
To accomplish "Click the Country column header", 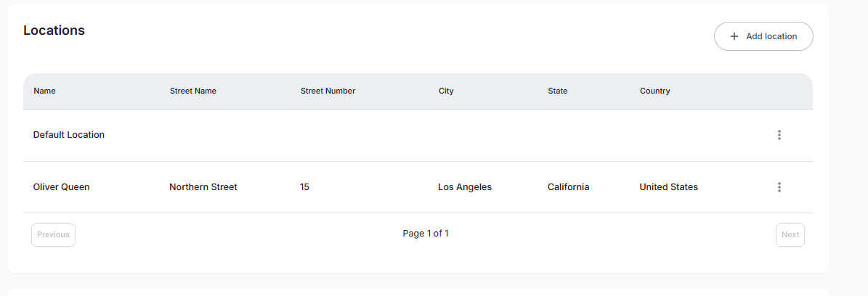I will coord(654,91).
